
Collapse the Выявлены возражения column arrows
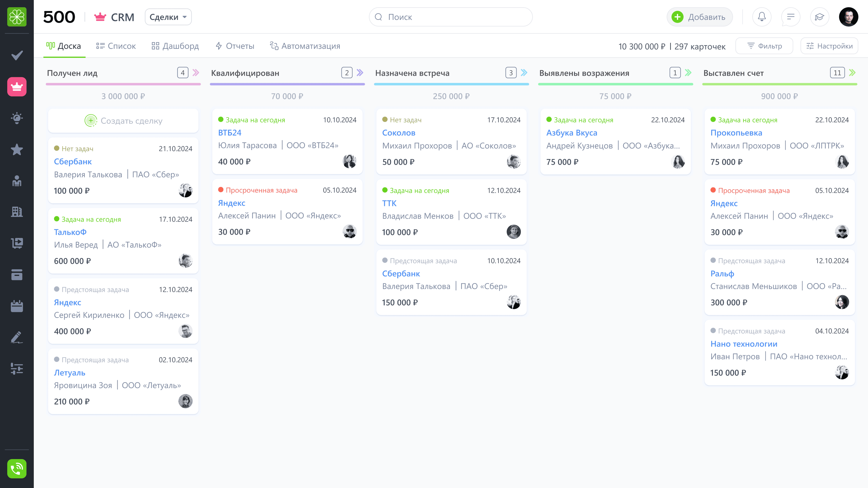tap(688, 73)
